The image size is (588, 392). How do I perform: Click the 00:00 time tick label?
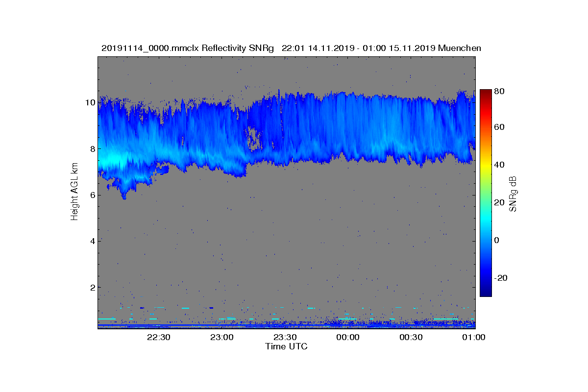click(348, 337)
